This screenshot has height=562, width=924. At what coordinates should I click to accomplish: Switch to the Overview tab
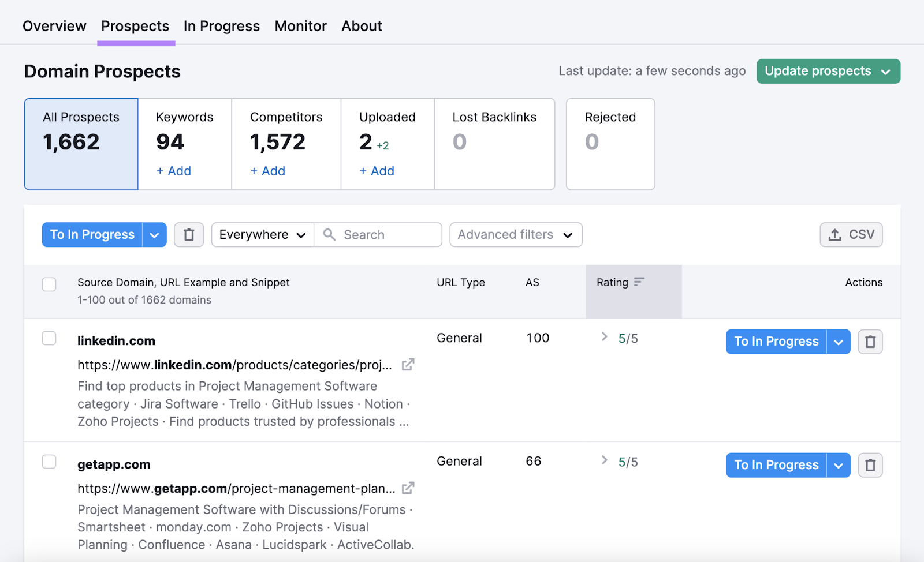pos(54,26)
